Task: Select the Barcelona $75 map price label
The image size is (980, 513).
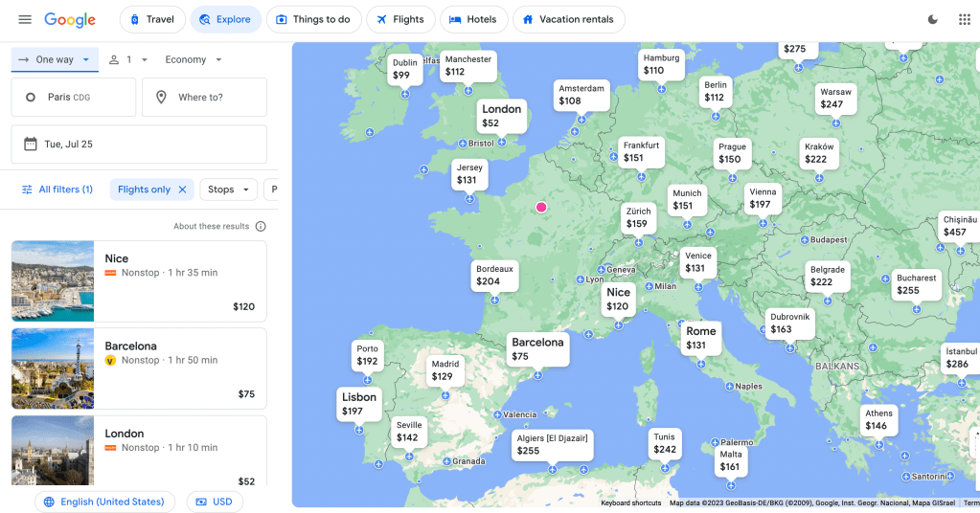Action: click(537, 348)
